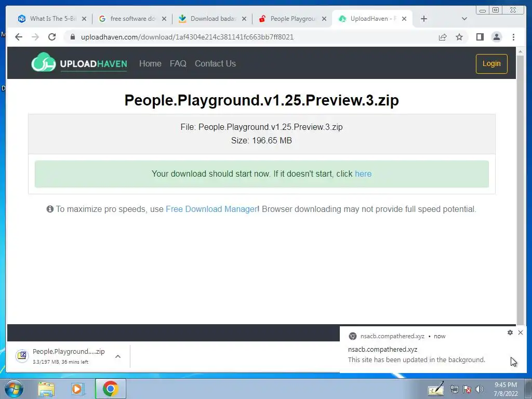The image size is (532, 399).
Task: Close the 'What Is The 5-Bi' tab
Action: [x=84, y=19]
